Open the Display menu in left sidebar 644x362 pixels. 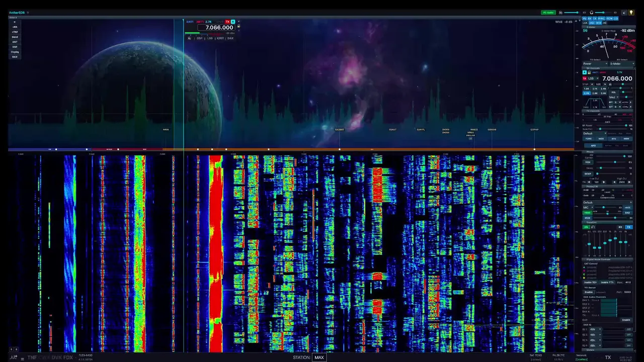pos(15,52)
